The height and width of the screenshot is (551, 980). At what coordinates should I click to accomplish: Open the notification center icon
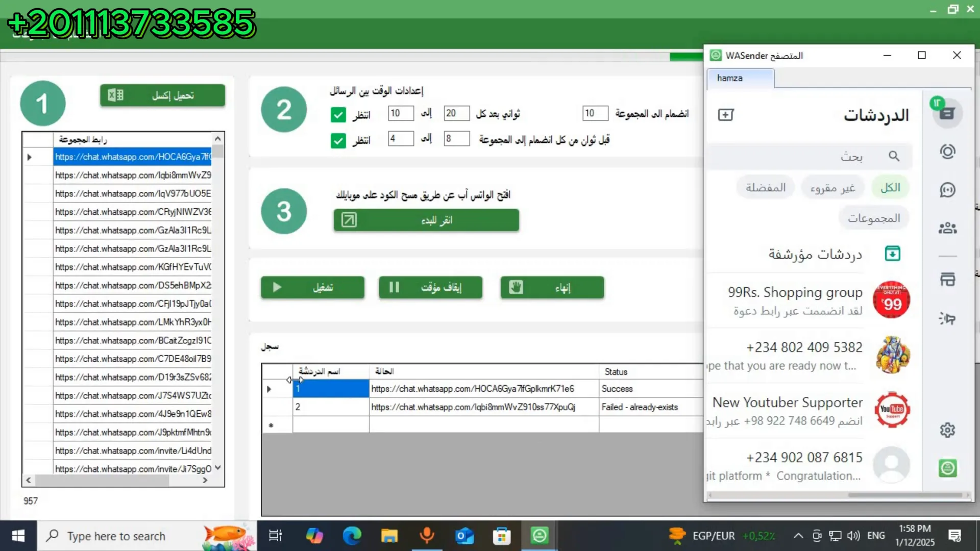[x=954, y=536]
